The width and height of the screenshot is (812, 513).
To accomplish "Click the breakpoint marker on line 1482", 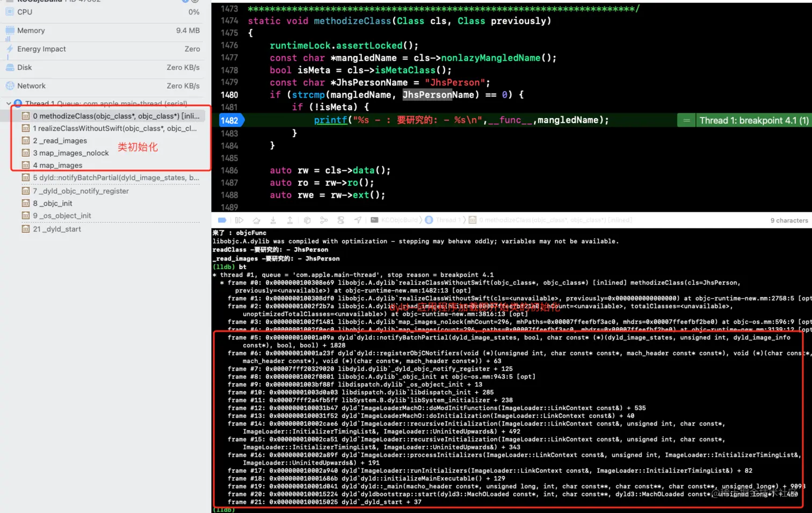I will click(x=231, y=120).
